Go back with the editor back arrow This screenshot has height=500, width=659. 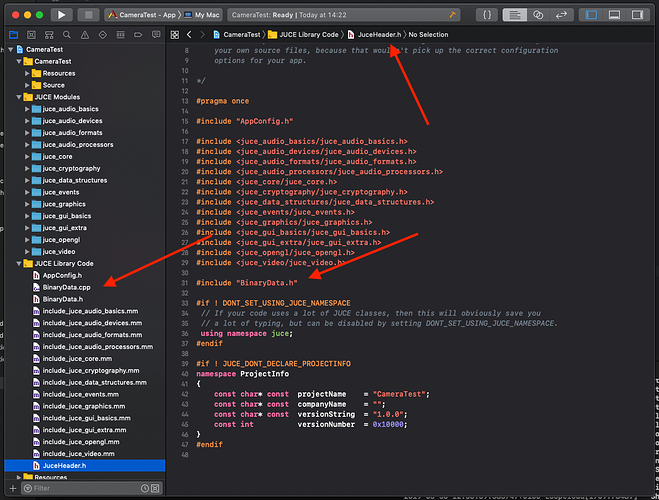tap(189, 34)
